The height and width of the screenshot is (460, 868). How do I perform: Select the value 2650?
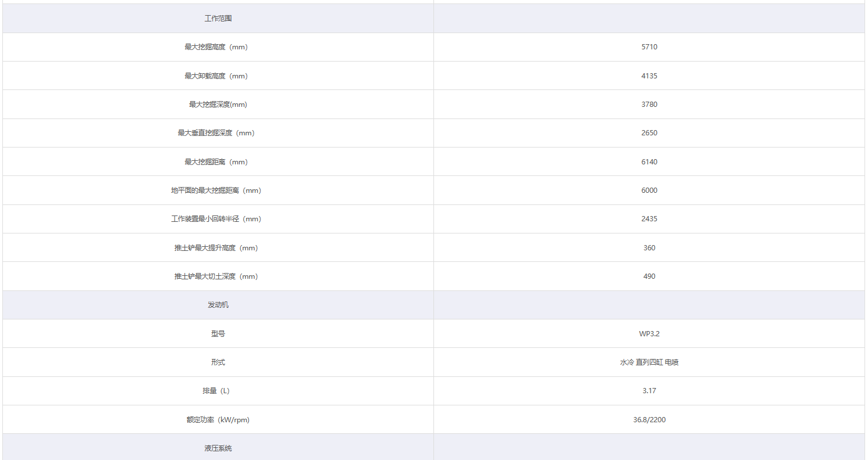tap(649, 133)
